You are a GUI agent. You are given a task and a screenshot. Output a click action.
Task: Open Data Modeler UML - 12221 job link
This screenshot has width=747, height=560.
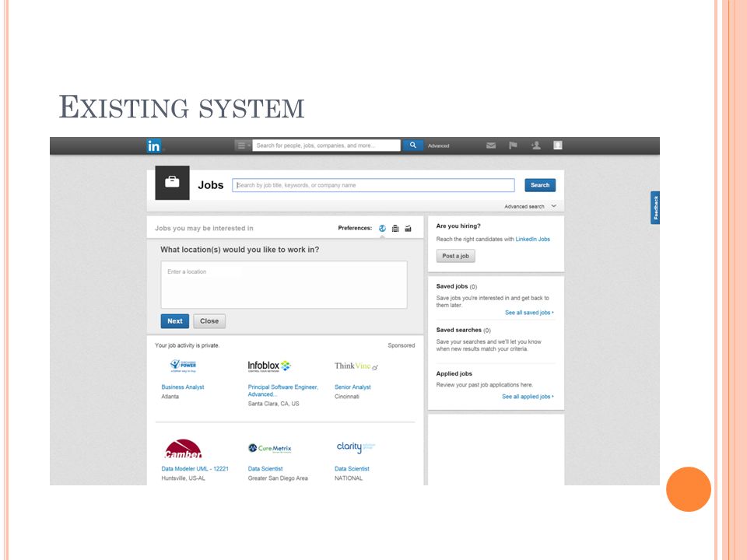[x=195, y=468]
